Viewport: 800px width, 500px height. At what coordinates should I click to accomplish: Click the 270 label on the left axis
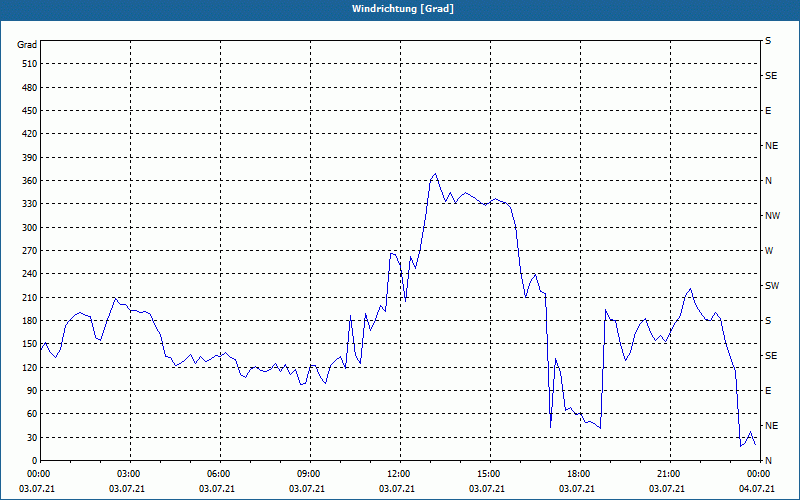tap(30, 251)
